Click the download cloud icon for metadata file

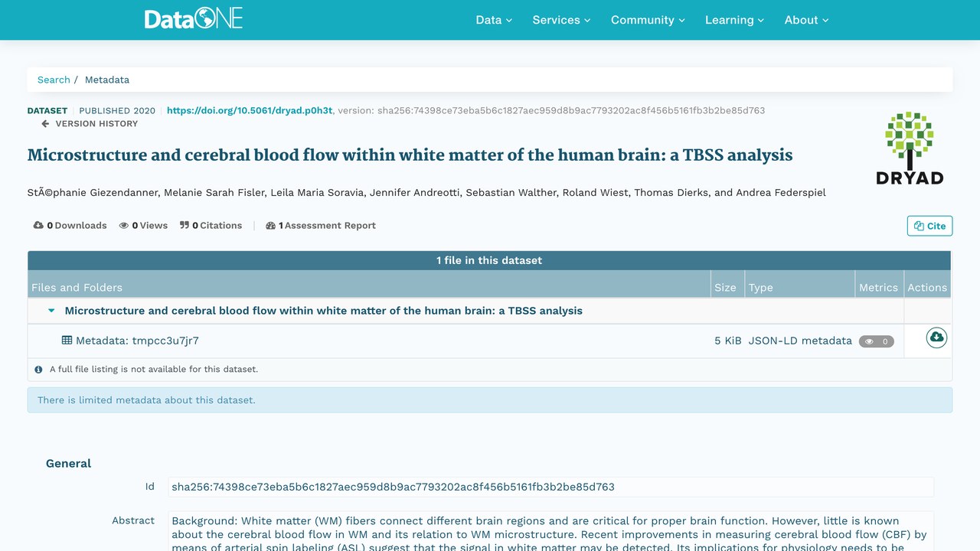click(936, 337)
